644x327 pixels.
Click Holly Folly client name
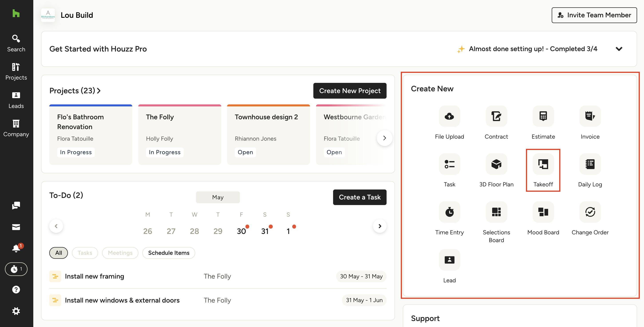[x=160, y=139]
